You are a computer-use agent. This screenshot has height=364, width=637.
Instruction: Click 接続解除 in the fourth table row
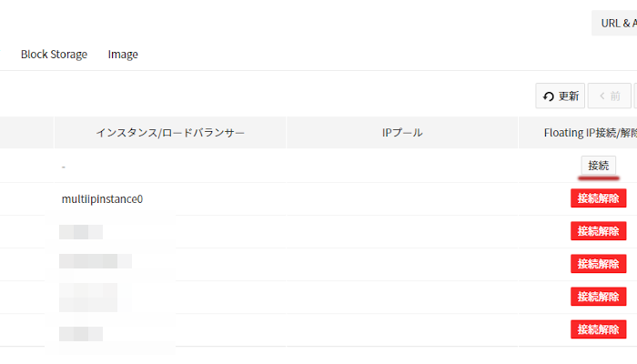599,264
